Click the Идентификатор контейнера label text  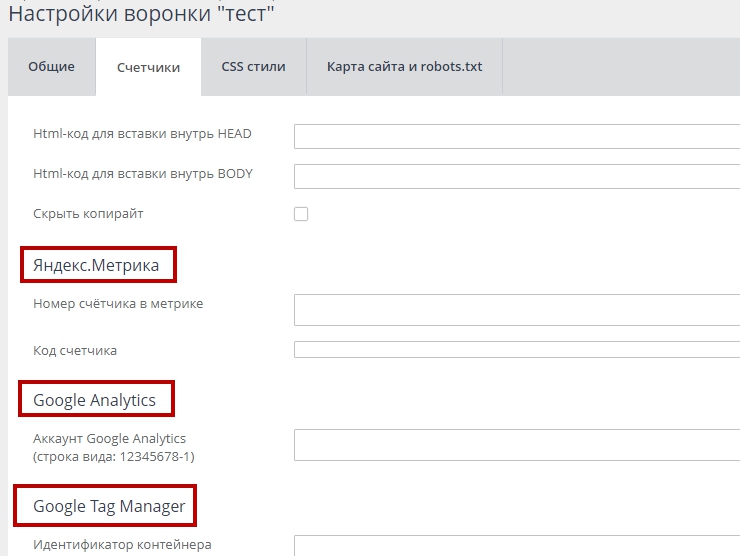tap(122, 545)
